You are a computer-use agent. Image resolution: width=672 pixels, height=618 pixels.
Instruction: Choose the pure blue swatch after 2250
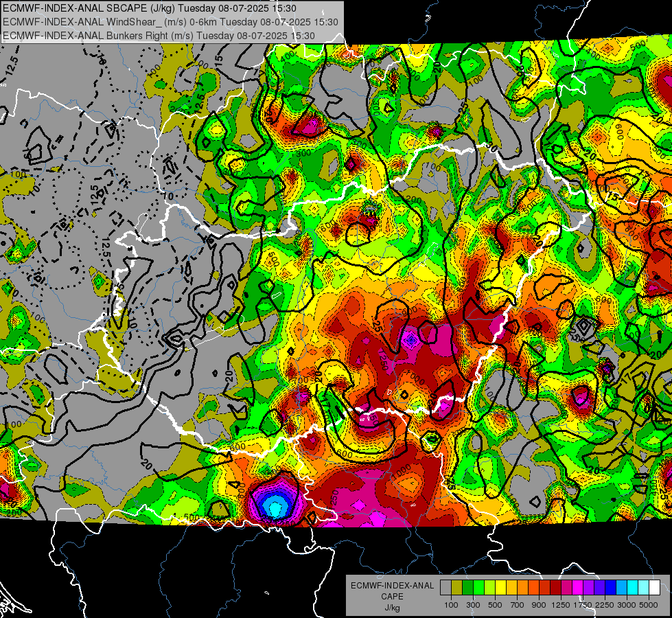point(611,588)
